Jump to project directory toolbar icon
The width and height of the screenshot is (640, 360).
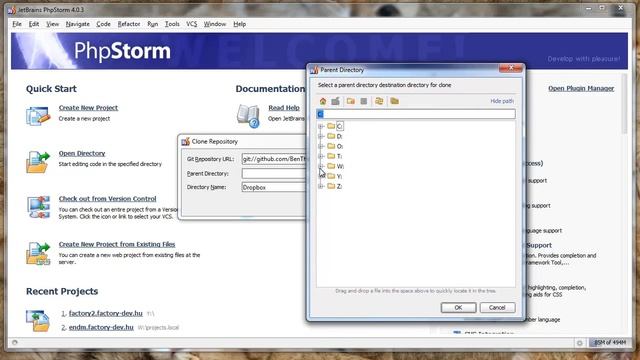(x=336, y=101)
